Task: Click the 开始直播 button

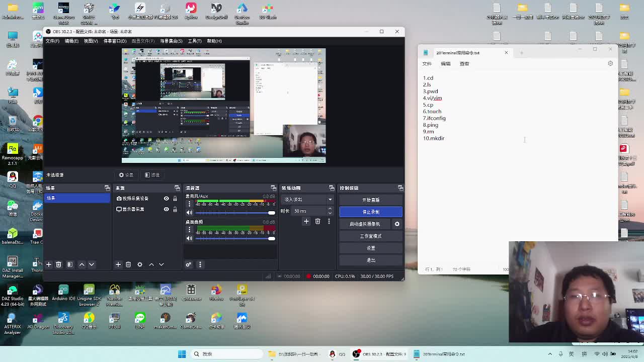Action: (x=371, y=200)
